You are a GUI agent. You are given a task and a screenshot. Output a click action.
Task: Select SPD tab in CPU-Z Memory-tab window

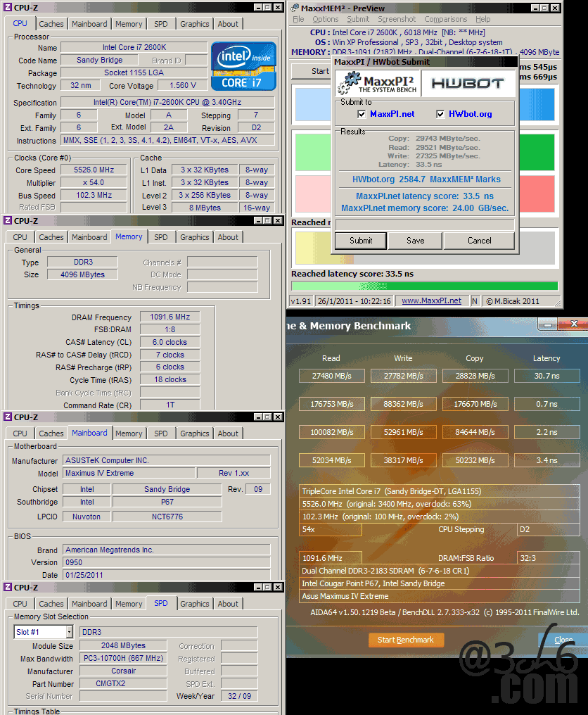pos(160,237)
